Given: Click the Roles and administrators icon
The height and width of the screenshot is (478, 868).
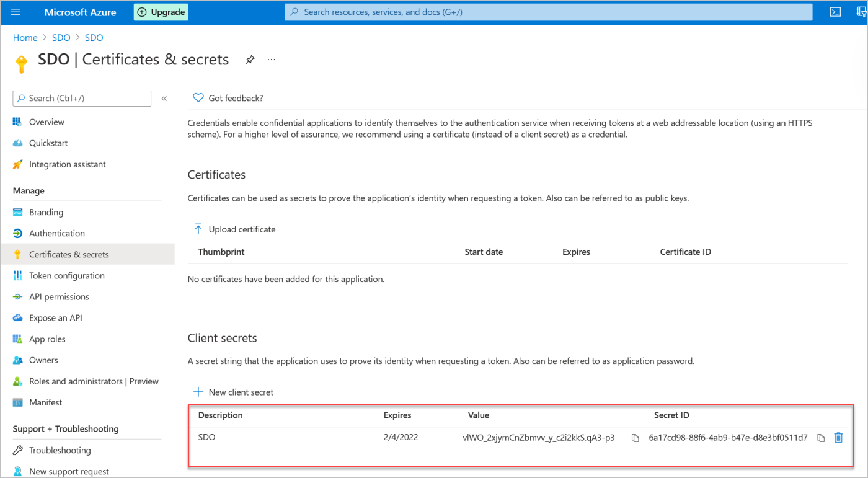Looking at the screenshot, I should coord(17,381).
